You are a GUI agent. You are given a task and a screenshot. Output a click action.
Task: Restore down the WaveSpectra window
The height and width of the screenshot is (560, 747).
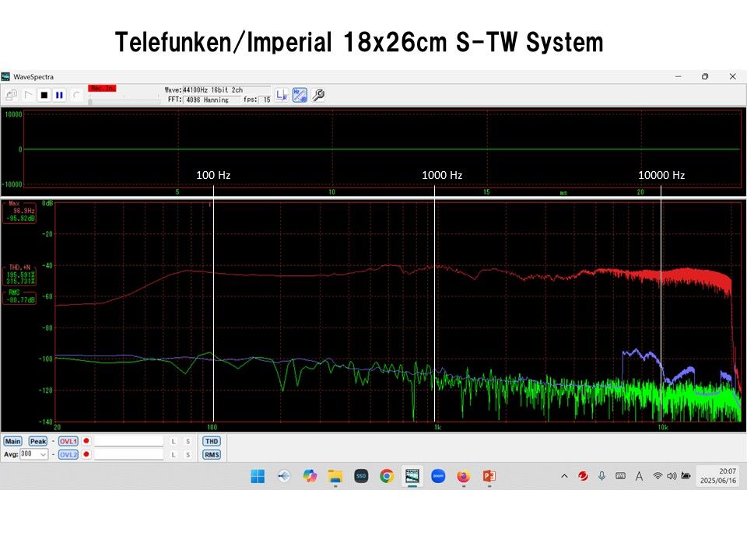[705, 77]
